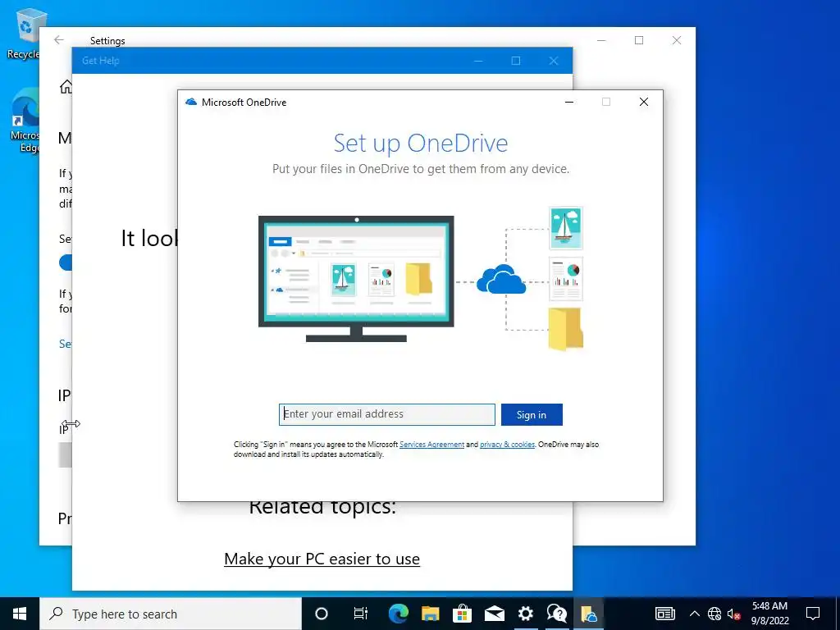Open Microsoft Store from the taskbar
This screenshot has width=840, height=630.
462,614
